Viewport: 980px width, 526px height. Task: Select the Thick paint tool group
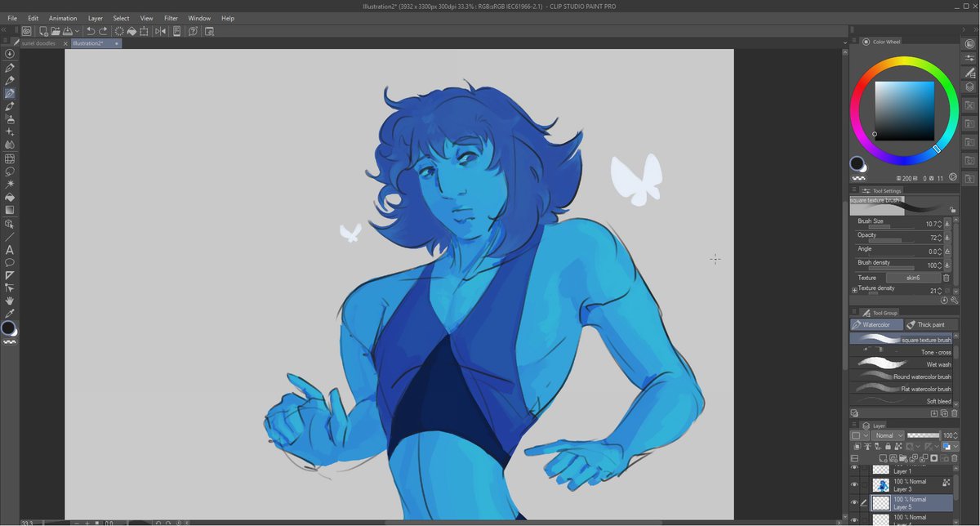coord(929,324)
